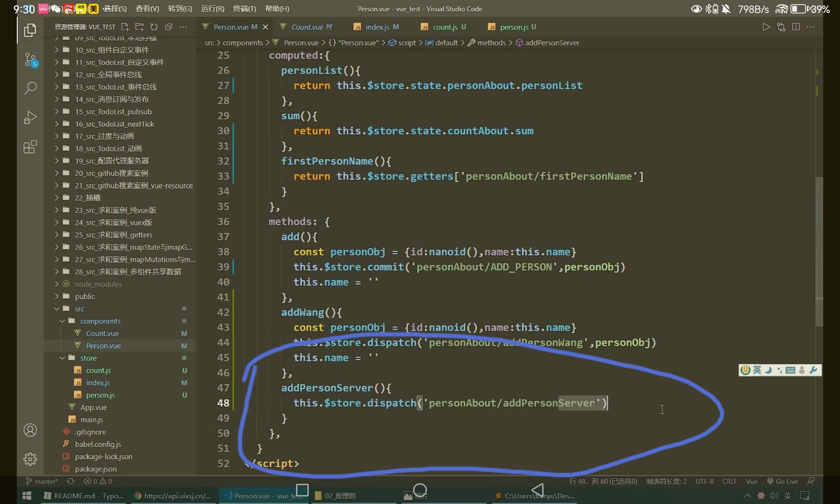The height and width of the screenshot is (504, 840).
Task: Open the Manage gear icon
Action: [30, 459]
